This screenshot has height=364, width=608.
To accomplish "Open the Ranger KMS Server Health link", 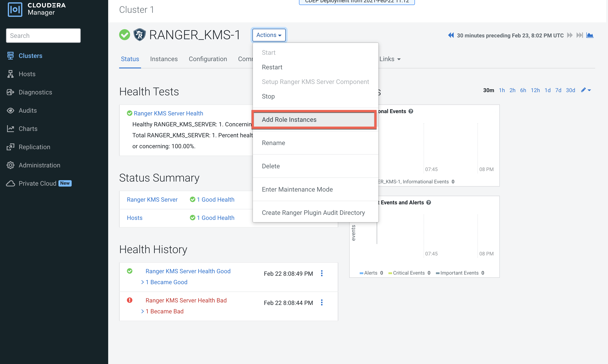I will [x=168, y=113].
